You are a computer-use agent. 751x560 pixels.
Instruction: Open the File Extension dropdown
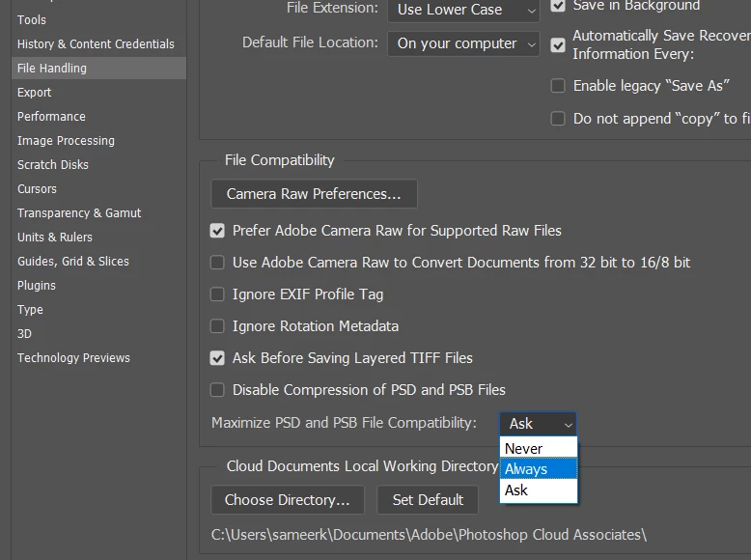pyautogui.click(x=463, y=10)
